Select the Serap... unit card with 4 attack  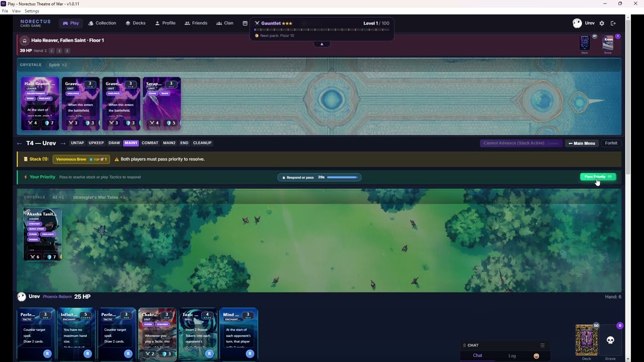click(162, 104)
